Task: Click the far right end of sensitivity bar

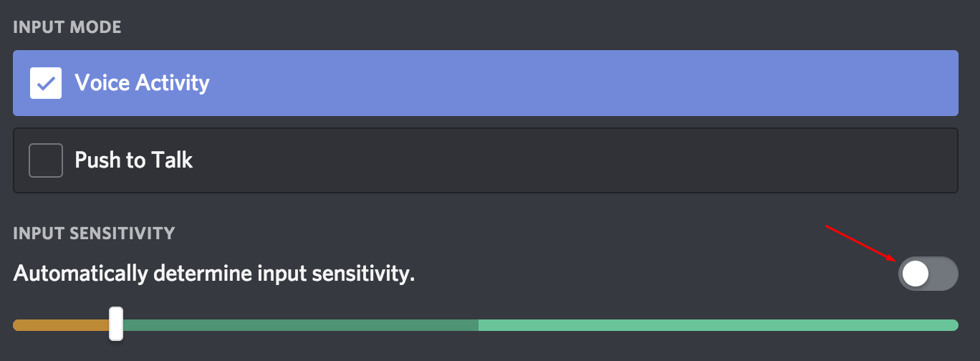Action: pos(954,325)
